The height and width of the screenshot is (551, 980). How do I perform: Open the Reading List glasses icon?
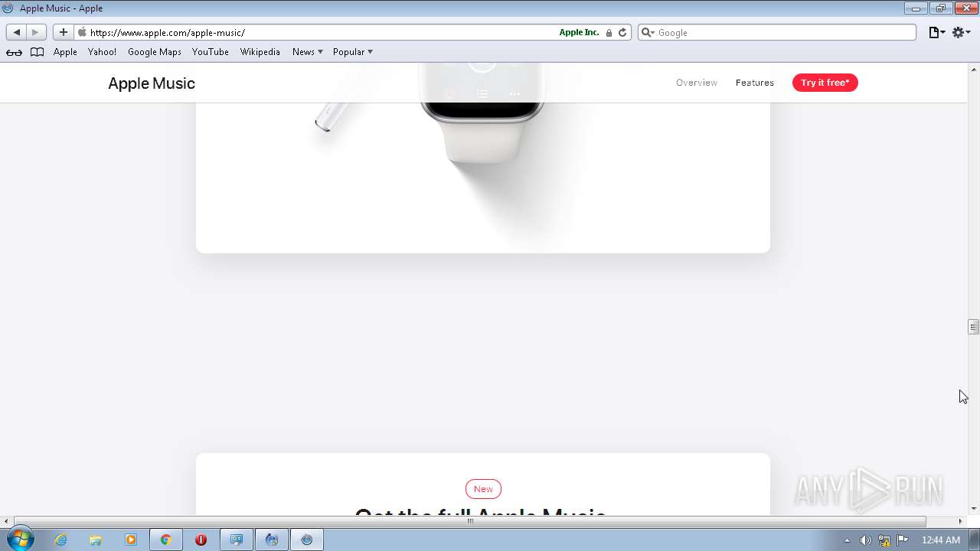[14, 52]
